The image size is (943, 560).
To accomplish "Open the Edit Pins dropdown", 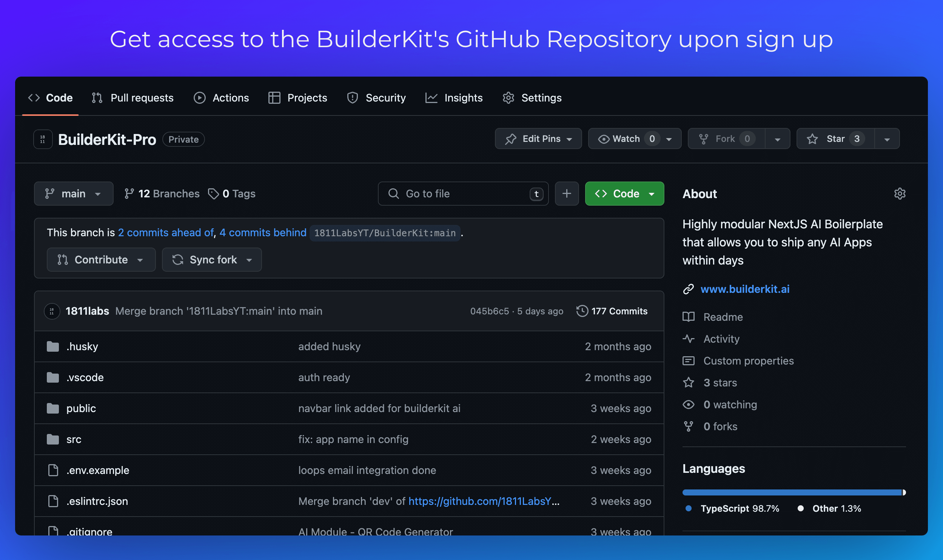I will pyautogui.click(x=538, y=139).
